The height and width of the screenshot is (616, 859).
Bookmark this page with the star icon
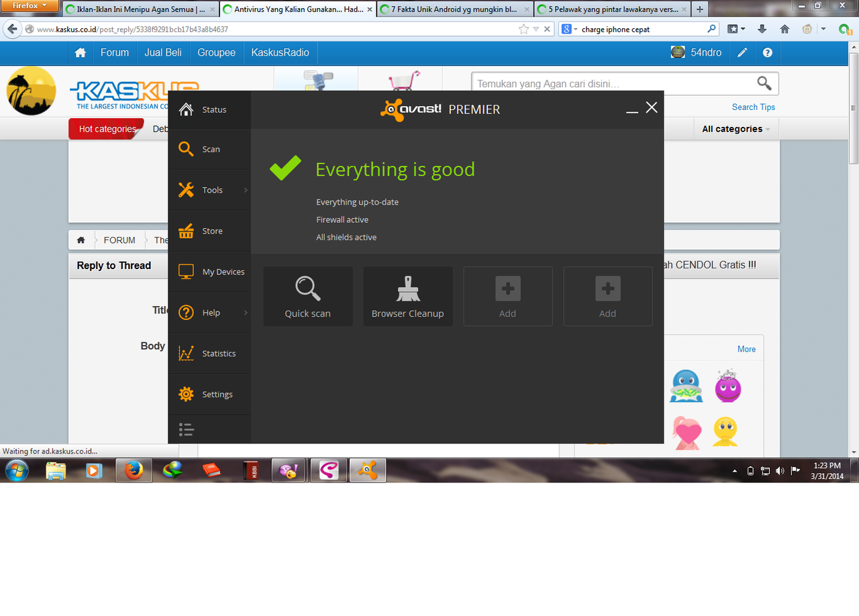click(523, 29)
